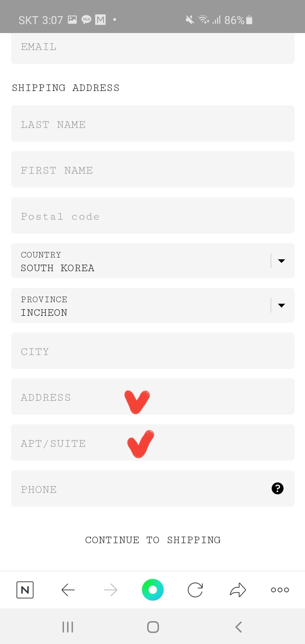Tap the green circle search button
The height and width of the screenshot is (644, 305).
point(152,590)
